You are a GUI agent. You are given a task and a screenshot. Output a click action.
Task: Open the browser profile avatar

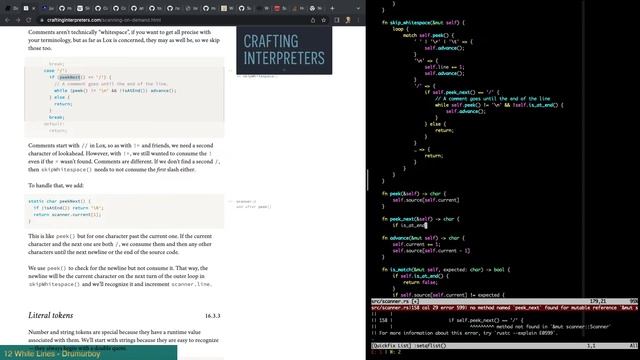(x=348, y=20)
